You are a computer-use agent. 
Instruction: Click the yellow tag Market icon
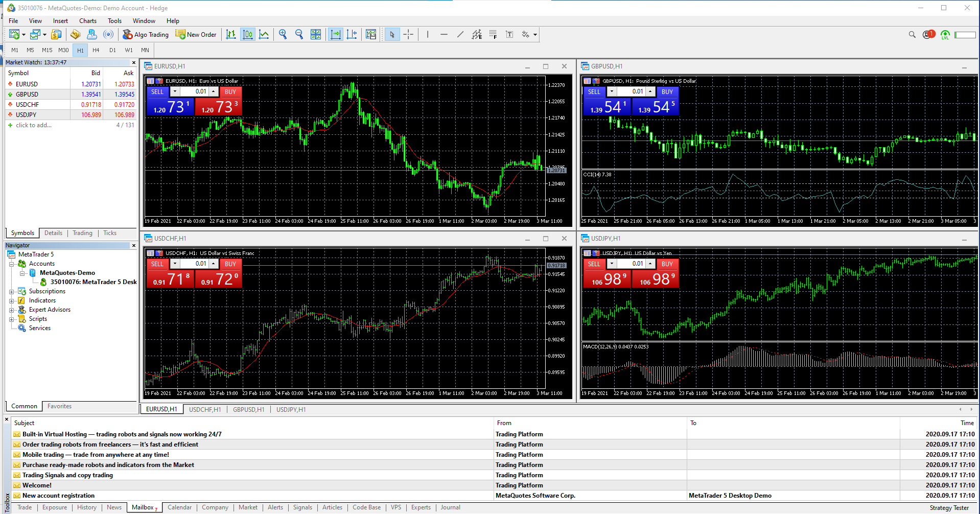click(x=76, y=34)
